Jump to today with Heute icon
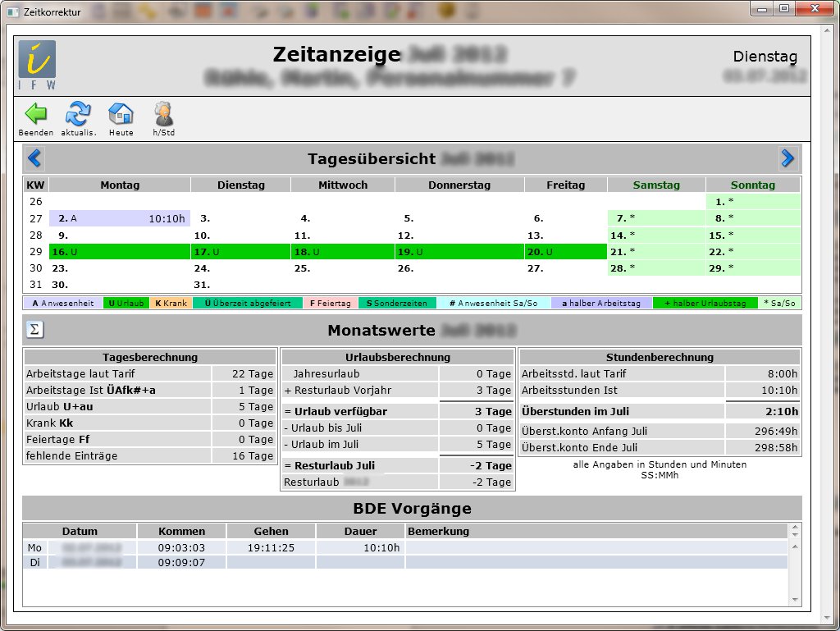Image resolution: width=840 pixels, height=631 pixels. pos(121,114)
